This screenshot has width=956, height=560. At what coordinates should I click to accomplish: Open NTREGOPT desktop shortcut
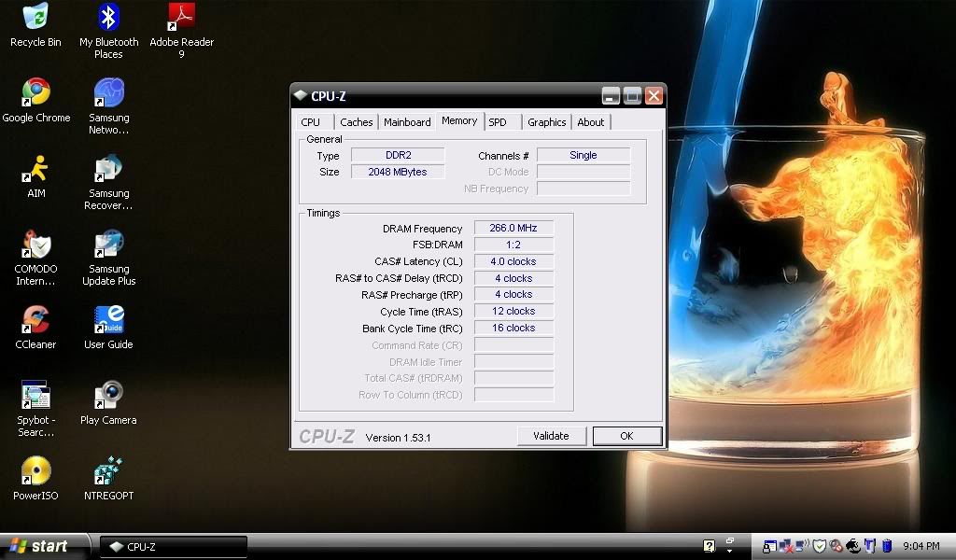pyautogui.click(x=108, y=471)
